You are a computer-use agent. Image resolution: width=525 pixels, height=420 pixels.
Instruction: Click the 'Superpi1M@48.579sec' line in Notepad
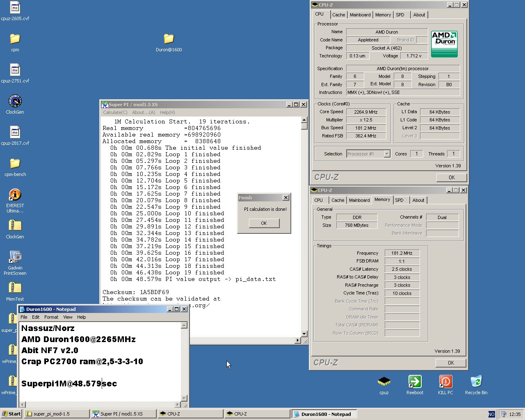click(69, 383)
